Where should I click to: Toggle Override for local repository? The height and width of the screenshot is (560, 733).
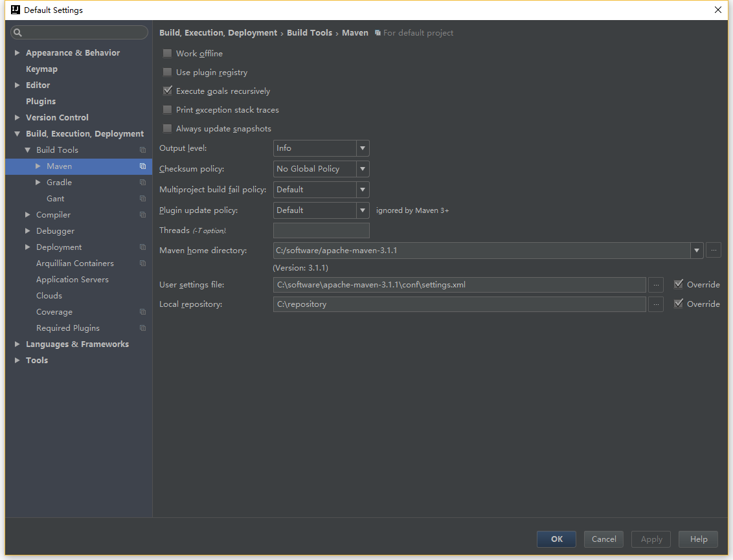pyautogui.click(x=679, y=304)
